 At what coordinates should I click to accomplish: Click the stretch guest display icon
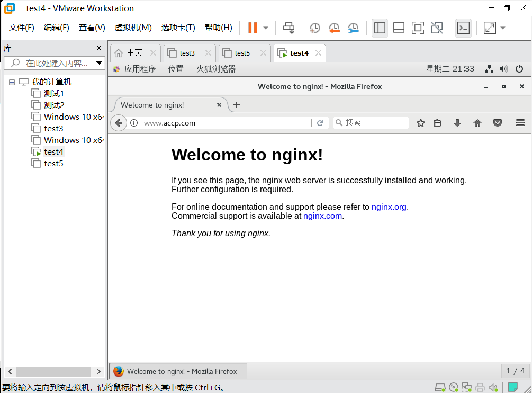490,28
